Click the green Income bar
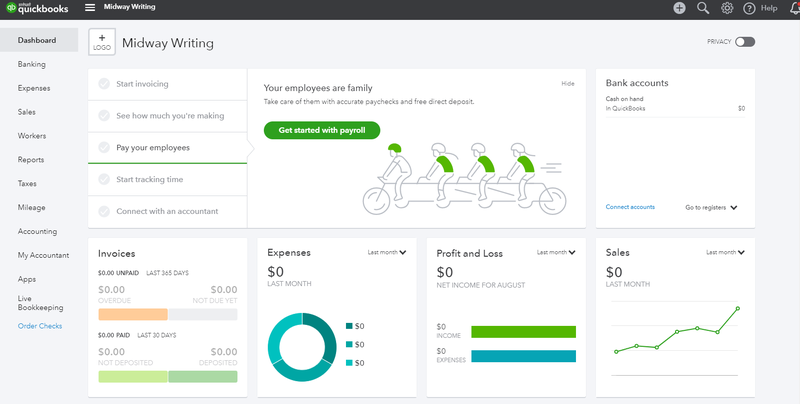Image resolution: width=800 pixels, height=404 pixels. tap(523, 332)
